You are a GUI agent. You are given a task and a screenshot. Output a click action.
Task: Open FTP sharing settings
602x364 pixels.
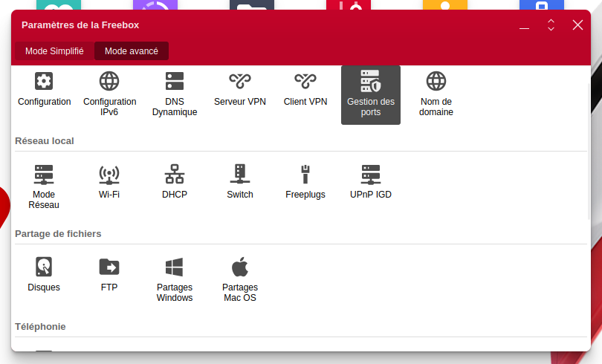109,276
